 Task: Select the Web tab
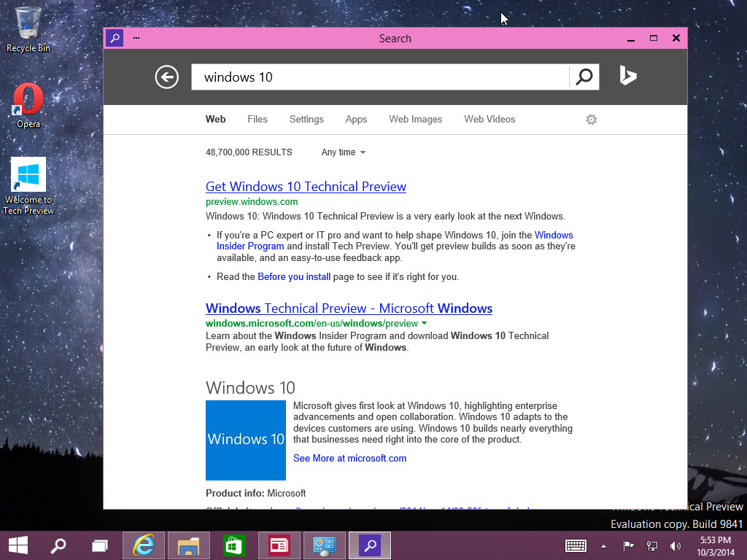click(x=215, y=120)
